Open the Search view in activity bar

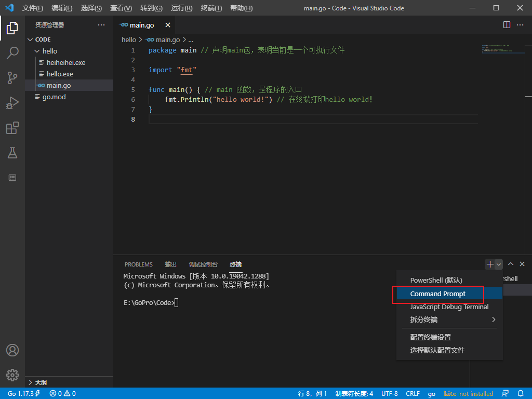coord(12,52)
